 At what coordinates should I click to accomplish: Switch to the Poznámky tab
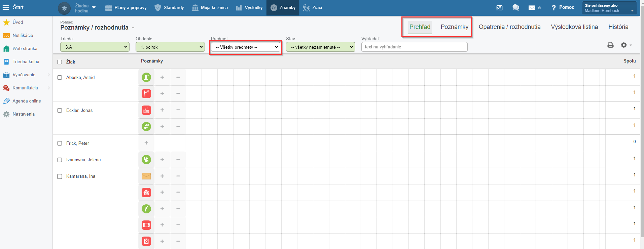(x=454, y=27)
